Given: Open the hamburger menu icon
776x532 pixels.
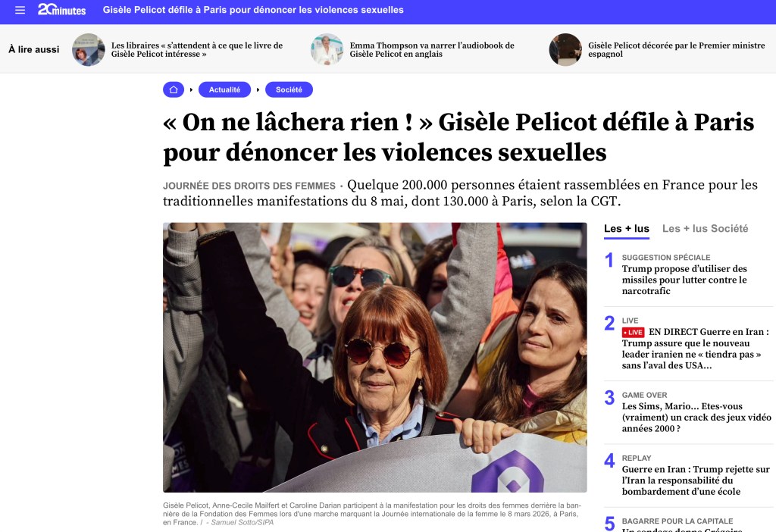Looking at the screenshot, I should click(20, 10).
